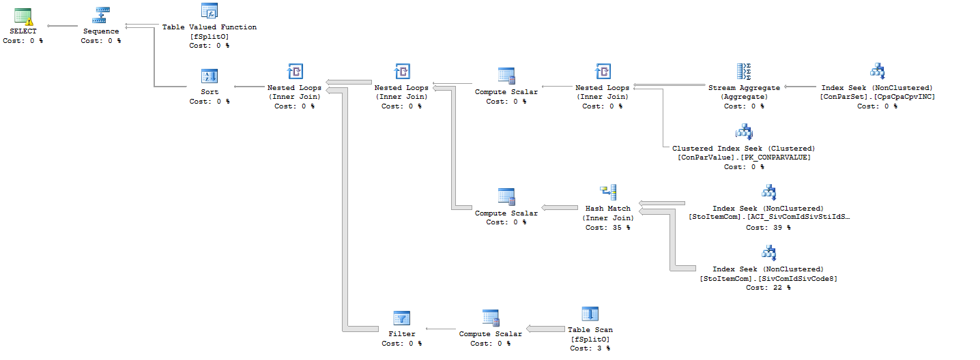Click the Stream Aggregate operator icon
This screenshot has width=980, height=360.
pyautogui.click(x=744, y=72)
